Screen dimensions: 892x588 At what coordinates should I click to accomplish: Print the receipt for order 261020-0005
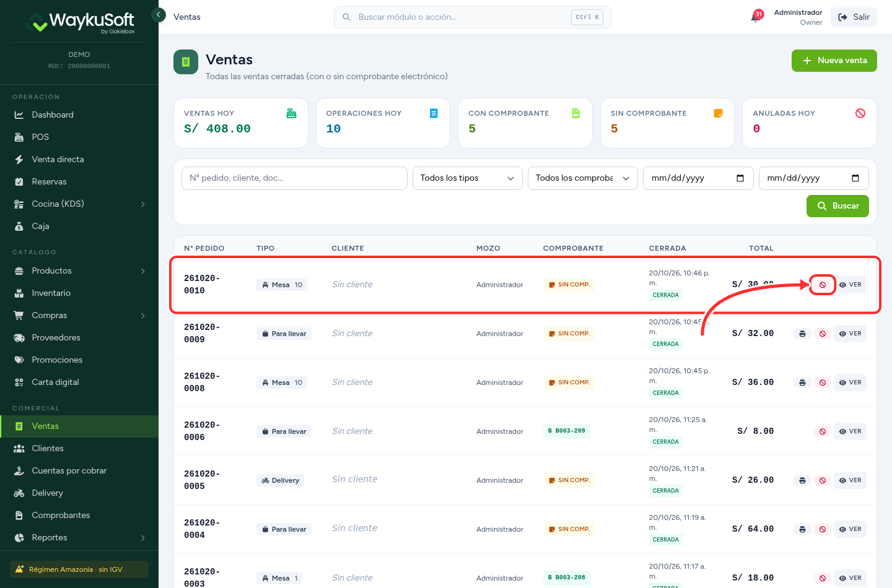pyautogui.click(x=802, y=480)
